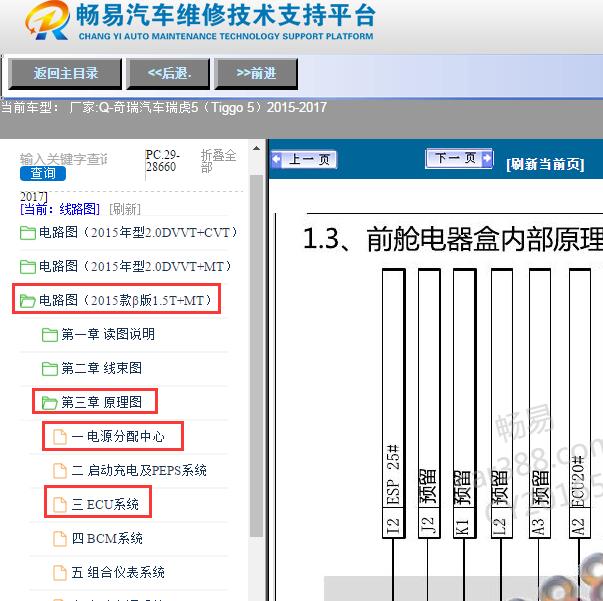This screenshot has height=601, width=603.
Task: Click PC:29-28660 text
Action: point(162,161)
